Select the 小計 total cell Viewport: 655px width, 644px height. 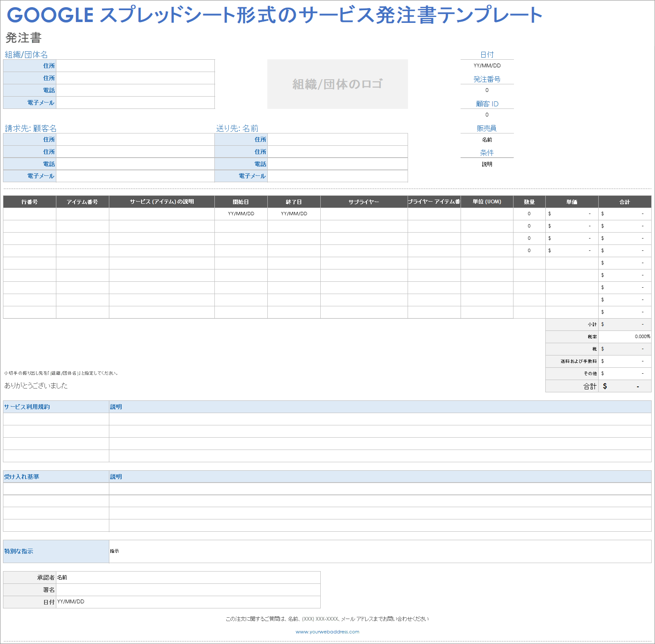point(625,324)
